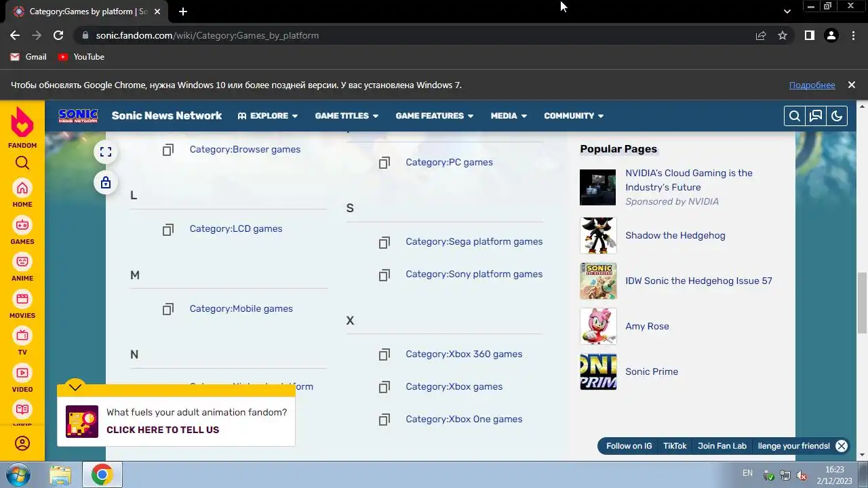
Task: Click icon beside Category:Xbox 360 games
Action: point(384,354)
